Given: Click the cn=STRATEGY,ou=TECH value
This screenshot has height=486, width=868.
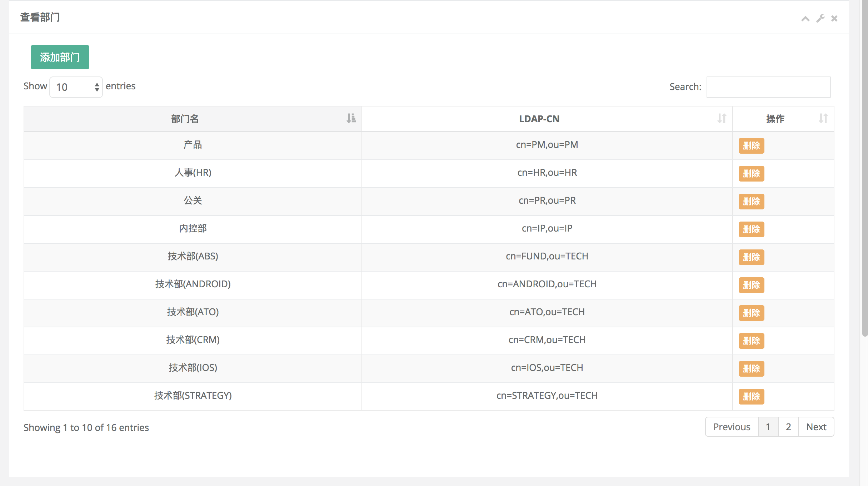Looking at the screenshot, I should pos(547,396).
